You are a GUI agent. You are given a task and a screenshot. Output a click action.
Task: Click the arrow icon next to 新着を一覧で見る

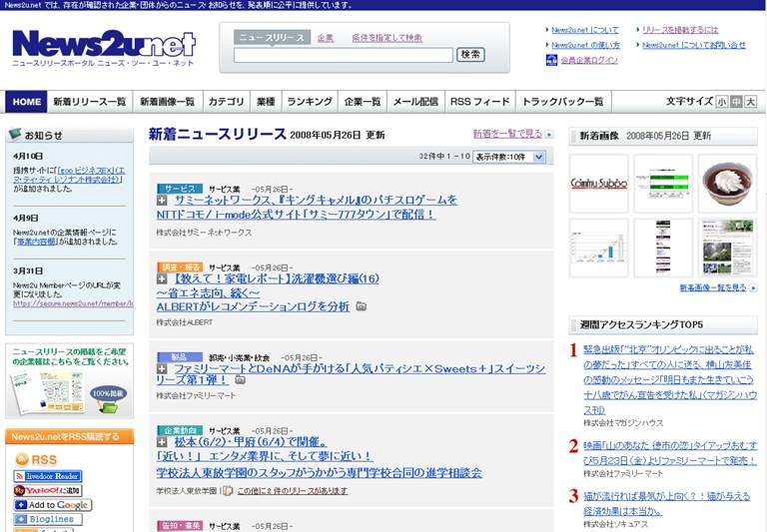[x=549, y=135]
